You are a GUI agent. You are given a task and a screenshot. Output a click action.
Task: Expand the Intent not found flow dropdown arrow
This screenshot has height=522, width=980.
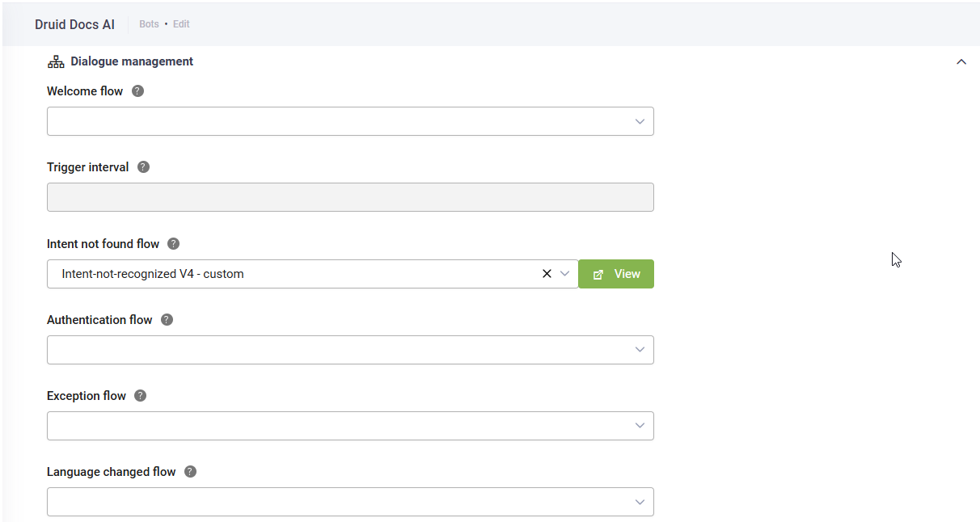click(x=564, y=274)
